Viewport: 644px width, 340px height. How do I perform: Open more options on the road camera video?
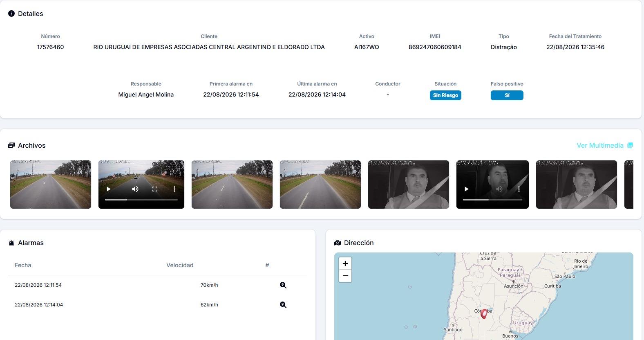[174, 189]
